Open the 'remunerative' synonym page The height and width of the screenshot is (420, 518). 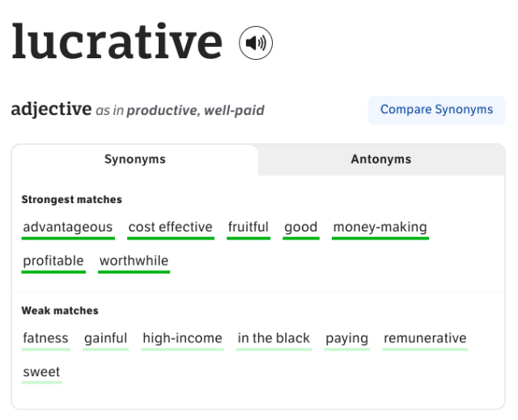point(425,340)
